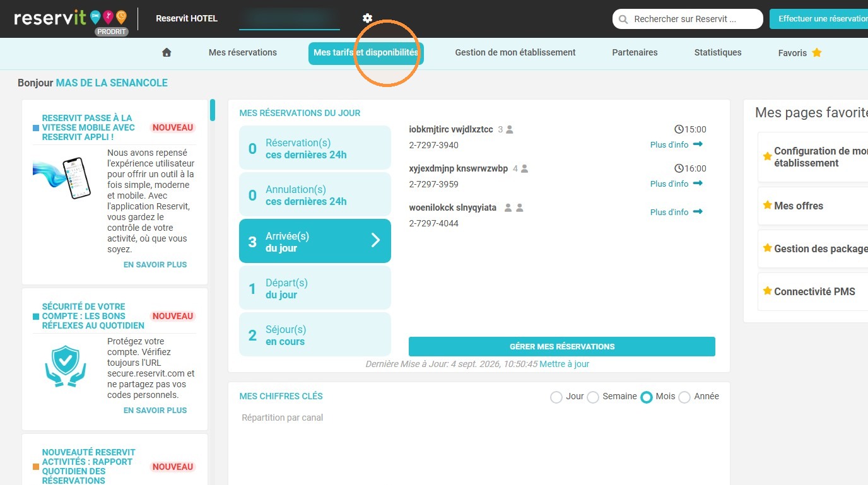Expand the Arrivée(s) du jour chevron
The width and height of the screenshot is (868, 485).
coord(375,240)
